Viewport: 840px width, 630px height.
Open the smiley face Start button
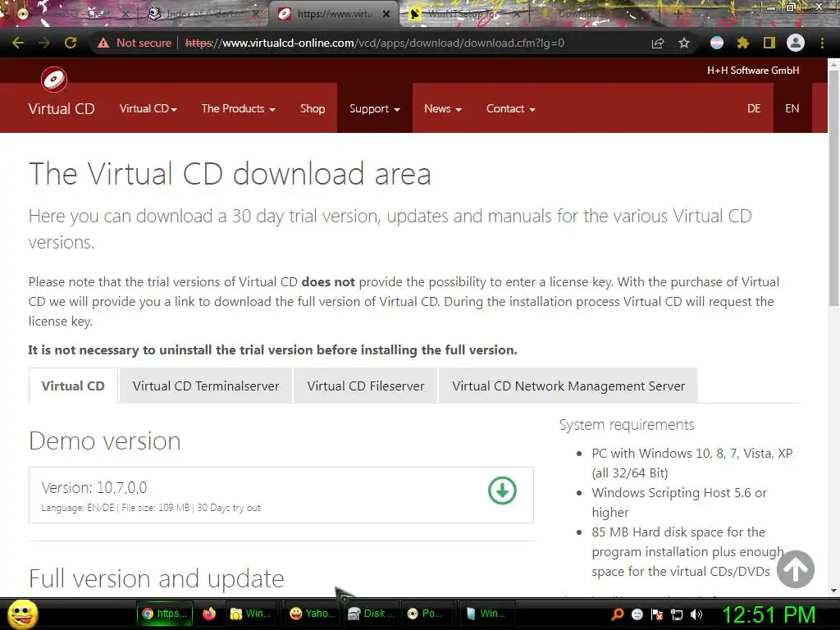[22, 614]
